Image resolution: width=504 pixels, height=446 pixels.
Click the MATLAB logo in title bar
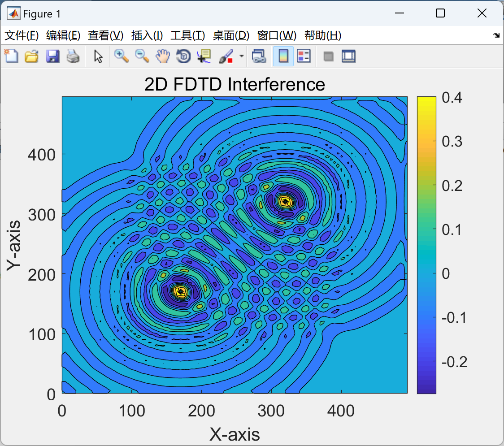(14, 13)
